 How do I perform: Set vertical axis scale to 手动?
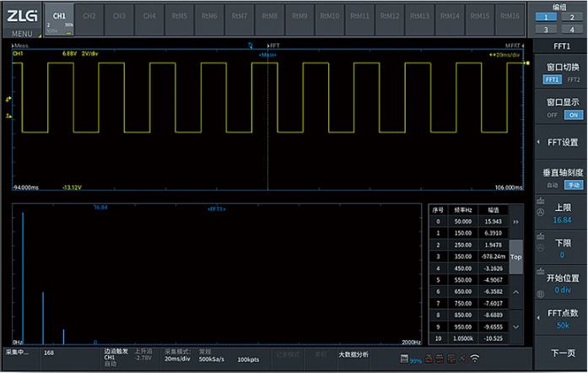click(x=574, y=185)
